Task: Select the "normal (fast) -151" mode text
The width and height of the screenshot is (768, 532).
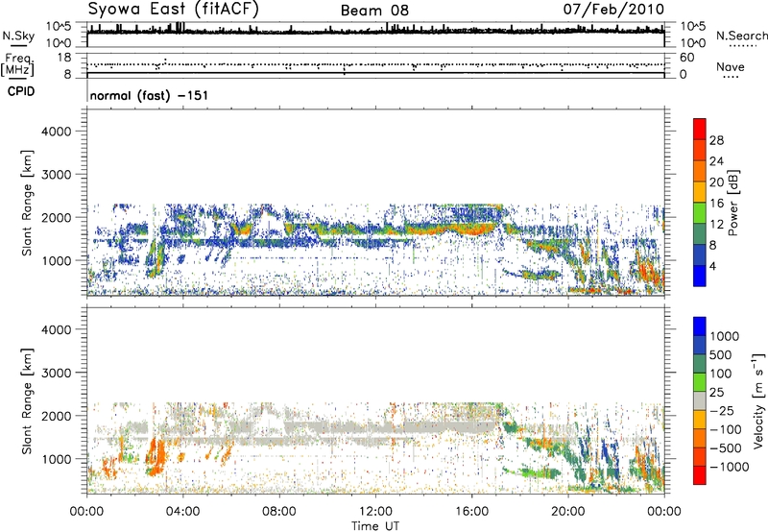Action: point(149,95)
